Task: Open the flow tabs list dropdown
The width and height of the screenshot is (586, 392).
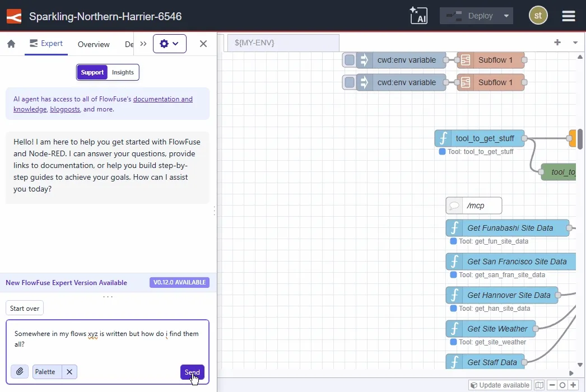Action: tap(575, 43)
